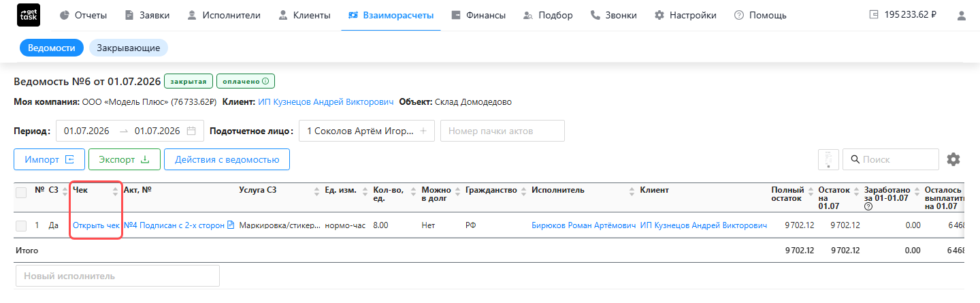The height and width of the screenshot is (303, 980).
Task: Open executor Бирюков Роман Артёмович
Action: [x=583, y=225]
